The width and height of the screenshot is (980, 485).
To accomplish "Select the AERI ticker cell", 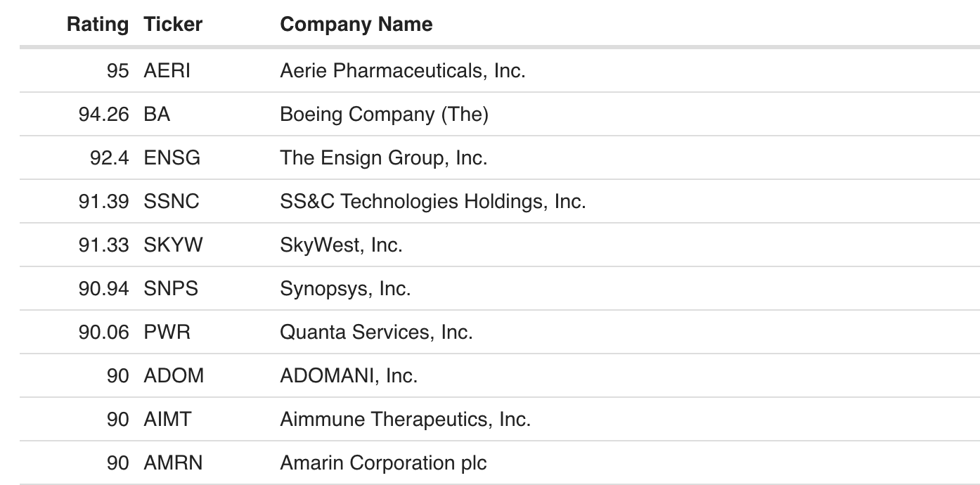I will 167,70.
